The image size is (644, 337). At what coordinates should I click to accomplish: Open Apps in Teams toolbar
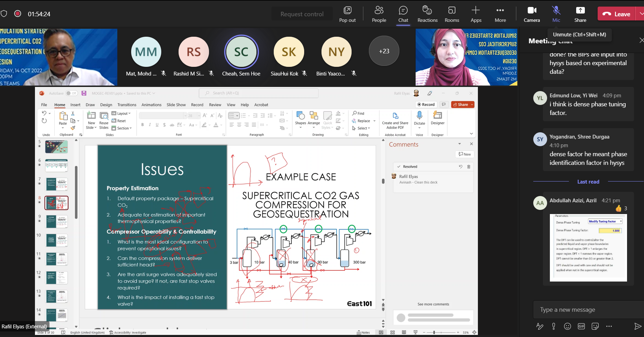pos(476,14)
